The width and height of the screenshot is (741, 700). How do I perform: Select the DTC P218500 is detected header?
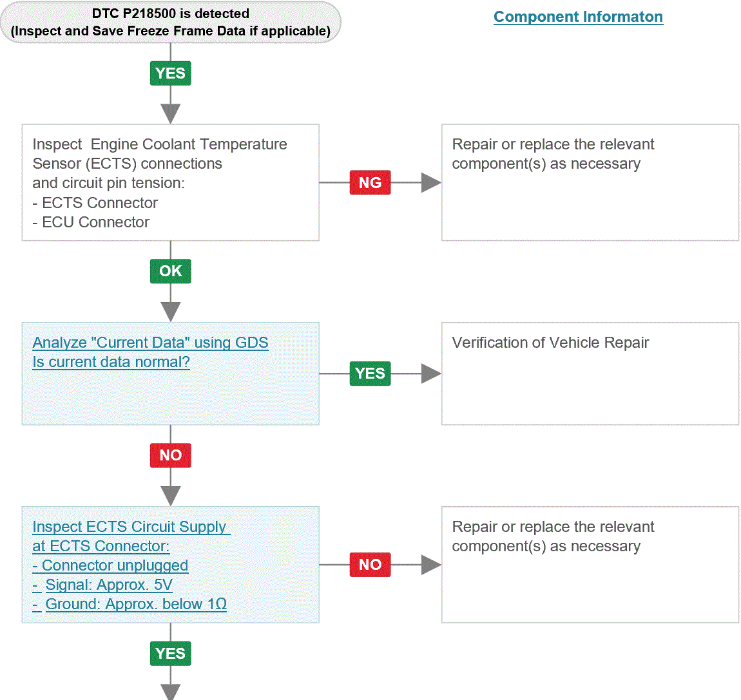point(171,22)
